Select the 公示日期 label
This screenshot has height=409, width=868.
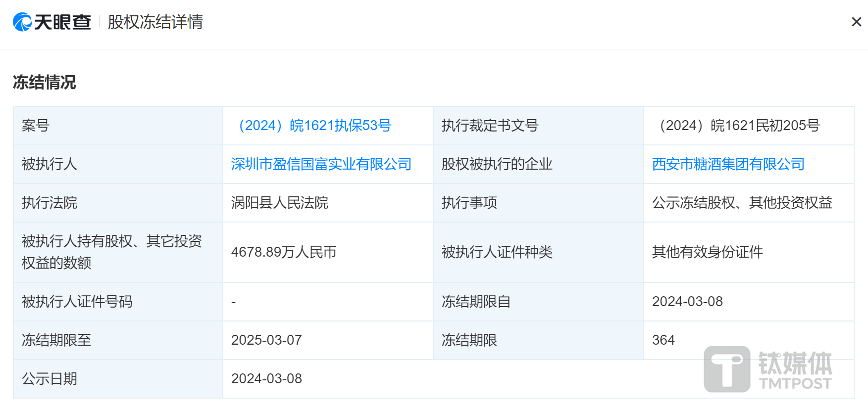[x=50, y=379]
